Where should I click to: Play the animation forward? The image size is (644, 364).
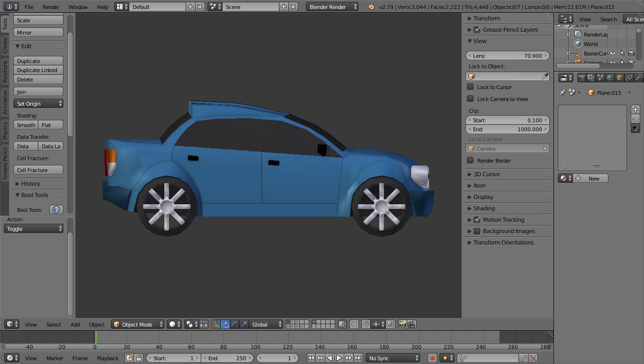click(339, 358)
